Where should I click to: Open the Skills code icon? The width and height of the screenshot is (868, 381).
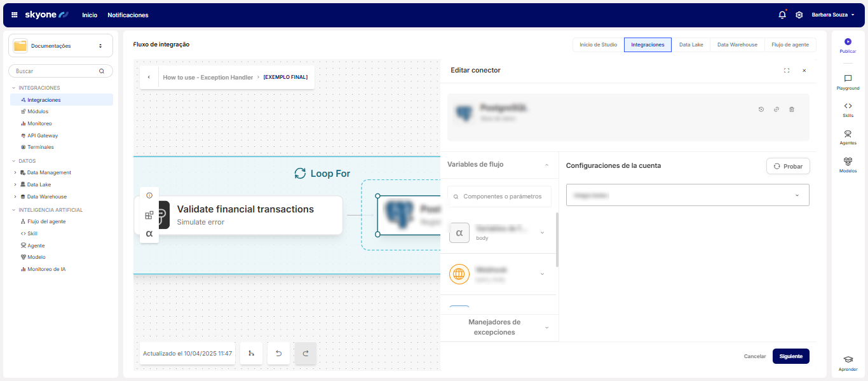(x=848, y=106)
